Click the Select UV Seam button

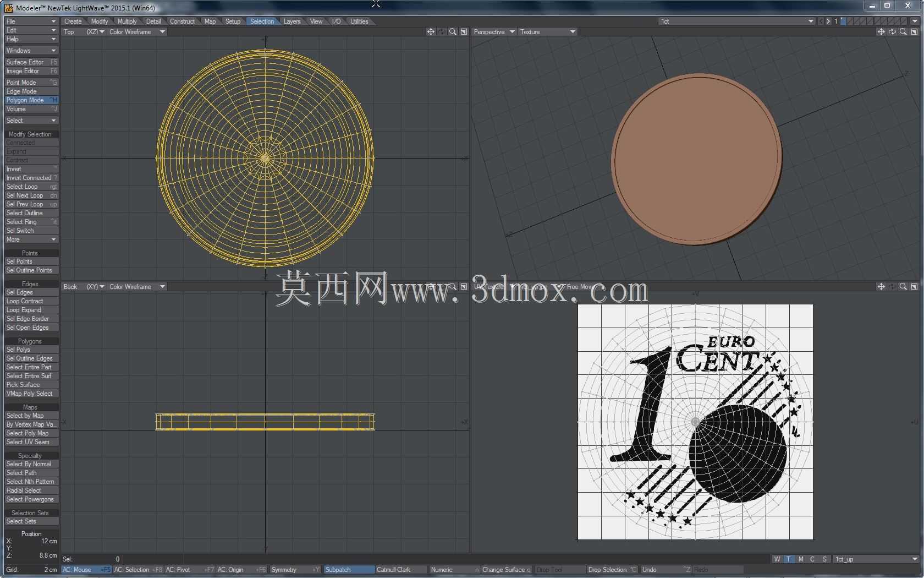point(31,442)
